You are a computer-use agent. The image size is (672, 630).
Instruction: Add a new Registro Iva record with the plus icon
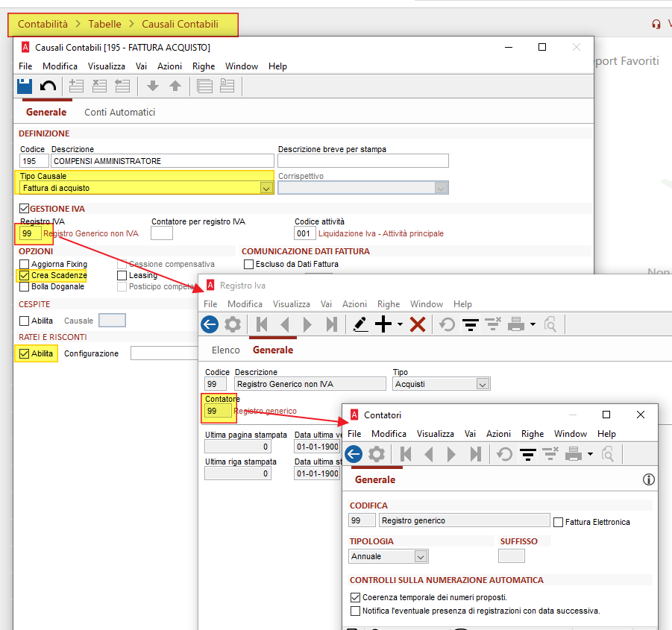click(x=383, y=324)
